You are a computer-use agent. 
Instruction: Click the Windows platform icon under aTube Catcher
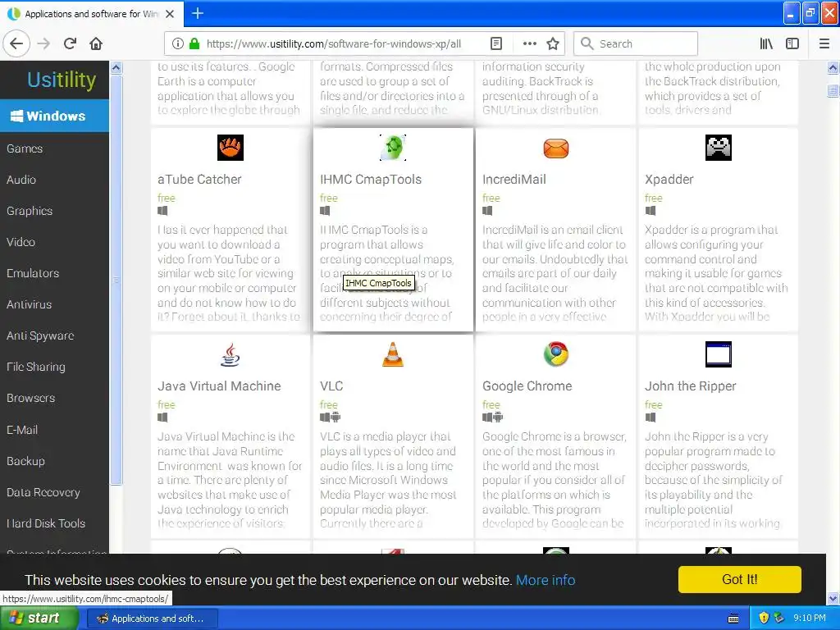point(162,211)
